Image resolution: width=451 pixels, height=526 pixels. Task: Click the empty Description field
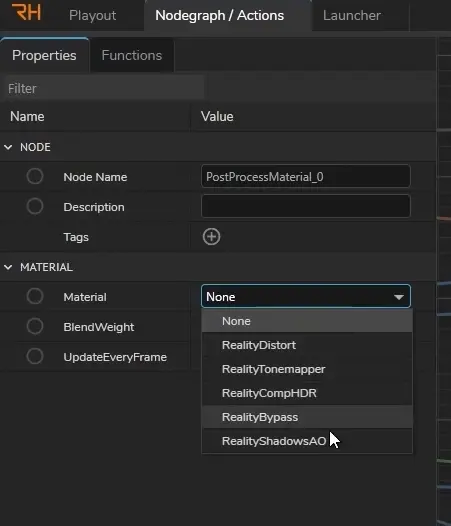tap(306, 206)
